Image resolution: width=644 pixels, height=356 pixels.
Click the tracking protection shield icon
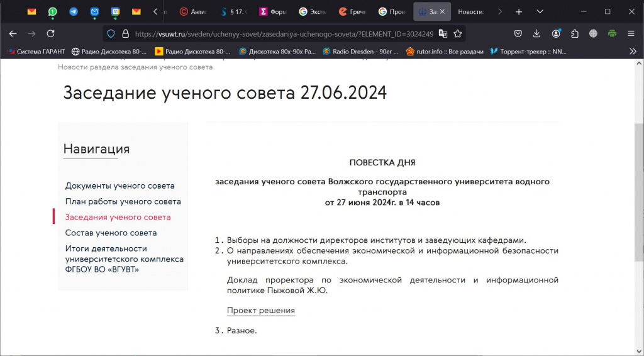coord(111,34)
